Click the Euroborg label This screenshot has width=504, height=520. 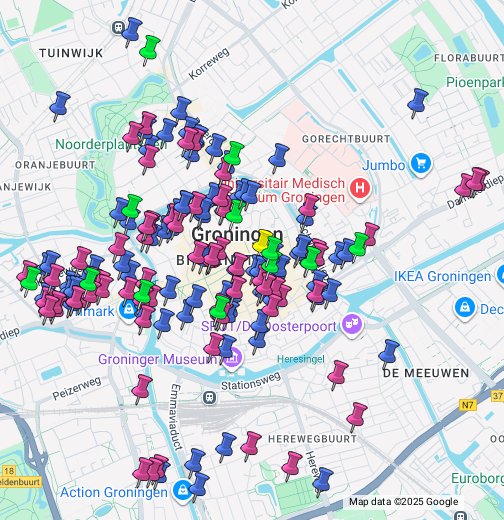(477, 478)
